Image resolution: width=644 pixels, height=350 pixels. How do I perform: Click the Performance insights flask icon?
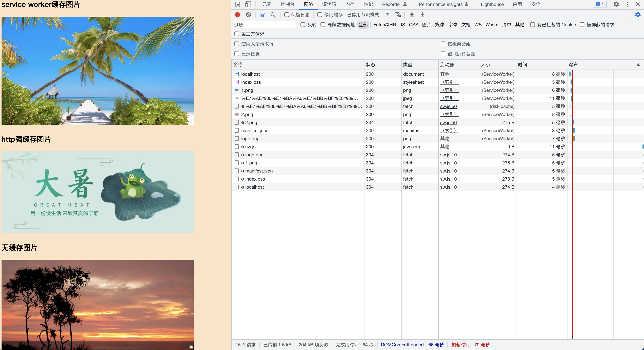(466, 4)
